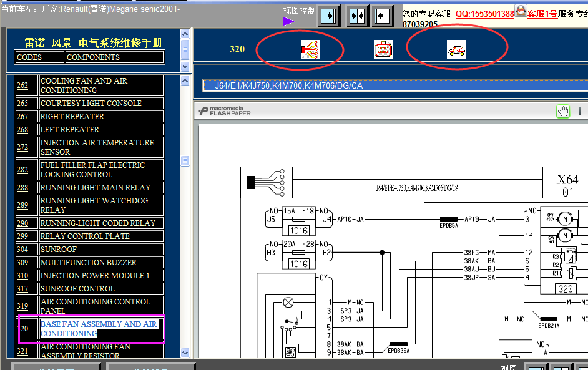Click component list scroll-down arrow
This screenshot has height=370, width=588.
[x=185, y=353]
